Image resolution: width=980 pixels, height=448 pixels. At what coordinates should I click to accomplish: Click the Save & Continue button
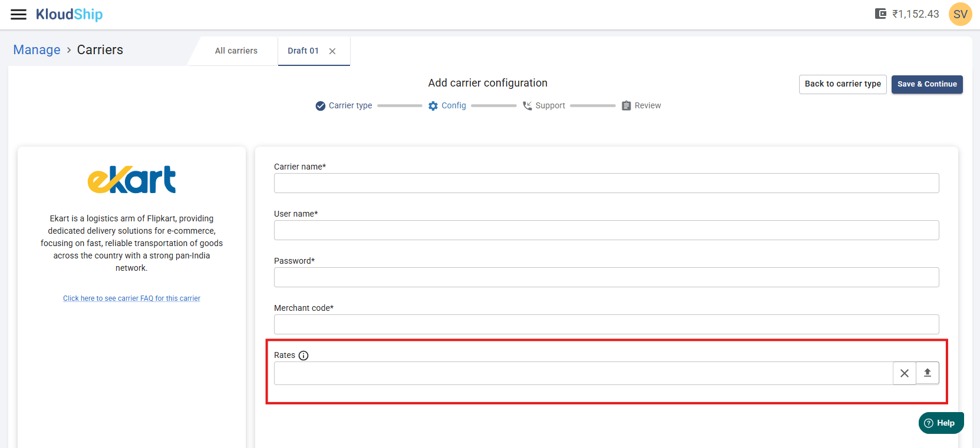click(x=927, y=84)
